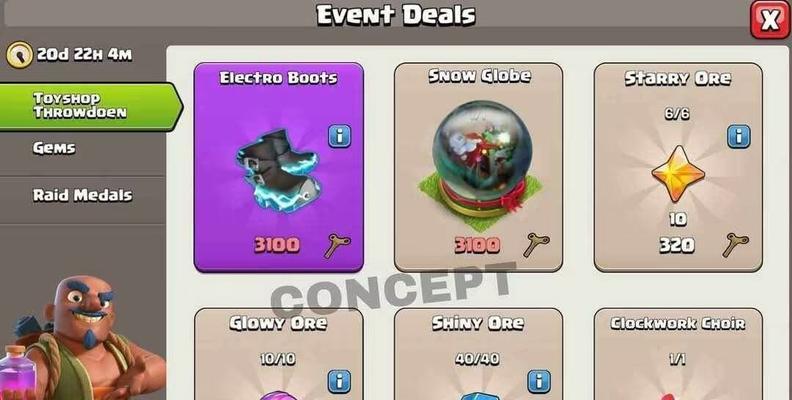
Task: Switch to the Raid Medals tab
Action: tap(82, 196)
